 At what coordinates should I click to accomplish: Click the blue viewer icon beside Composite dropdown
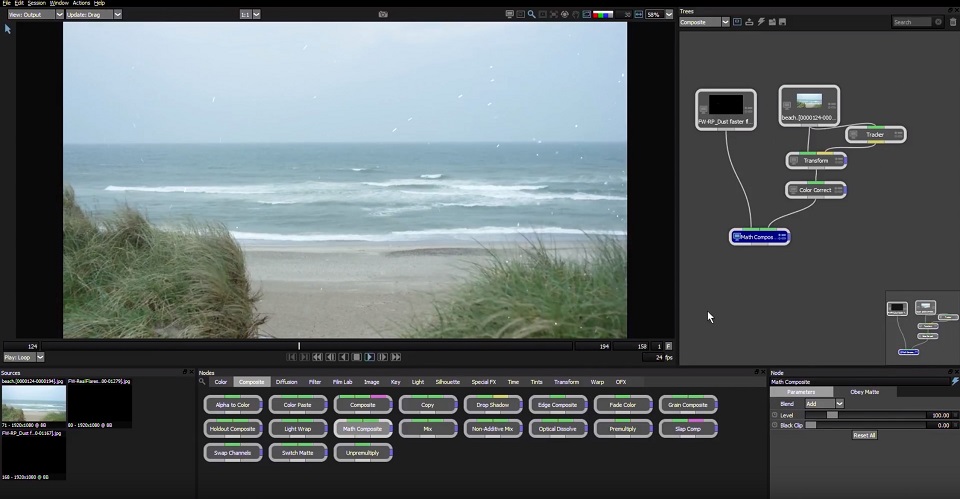tap(737, 22)
